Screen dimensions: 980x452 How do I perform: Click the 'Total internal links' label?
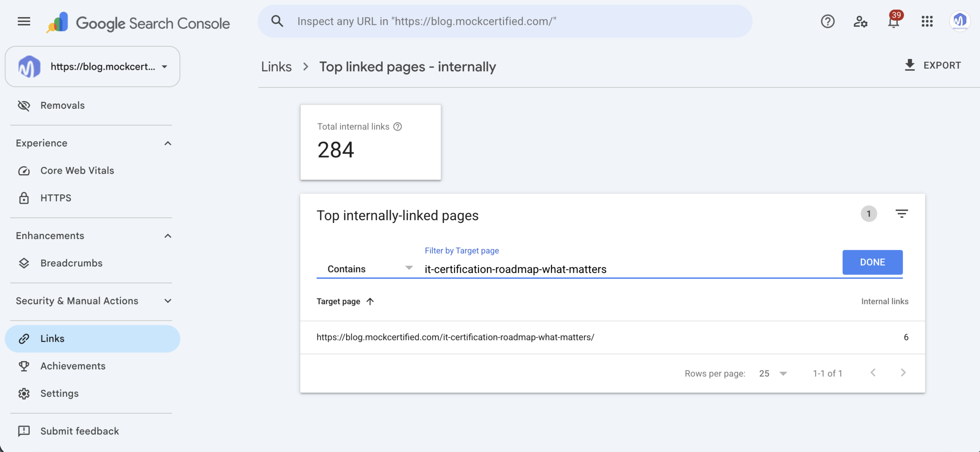353,127
